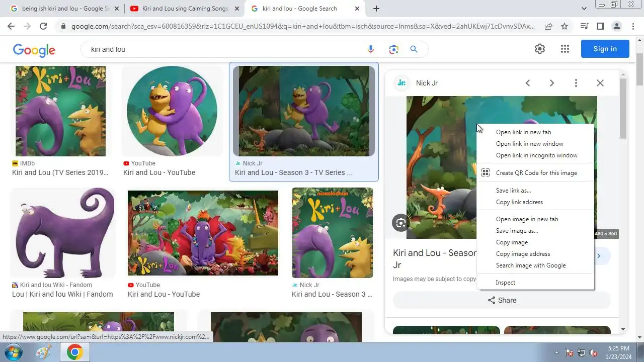This screenshot has height=362, width=644.
Task: Open the Google logo homepage link
Action: [x=34, y=50]
